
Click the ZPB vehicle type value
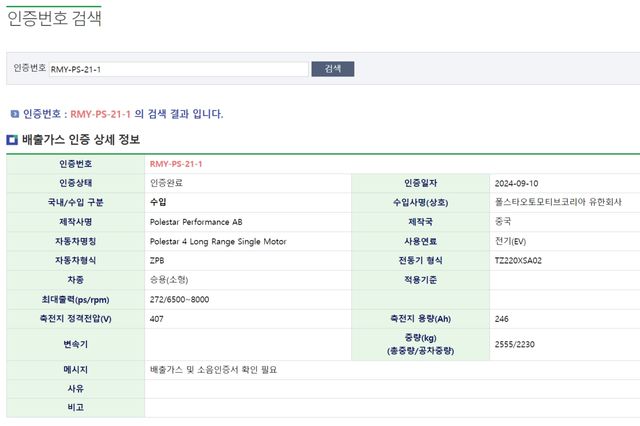coord(157,260)
